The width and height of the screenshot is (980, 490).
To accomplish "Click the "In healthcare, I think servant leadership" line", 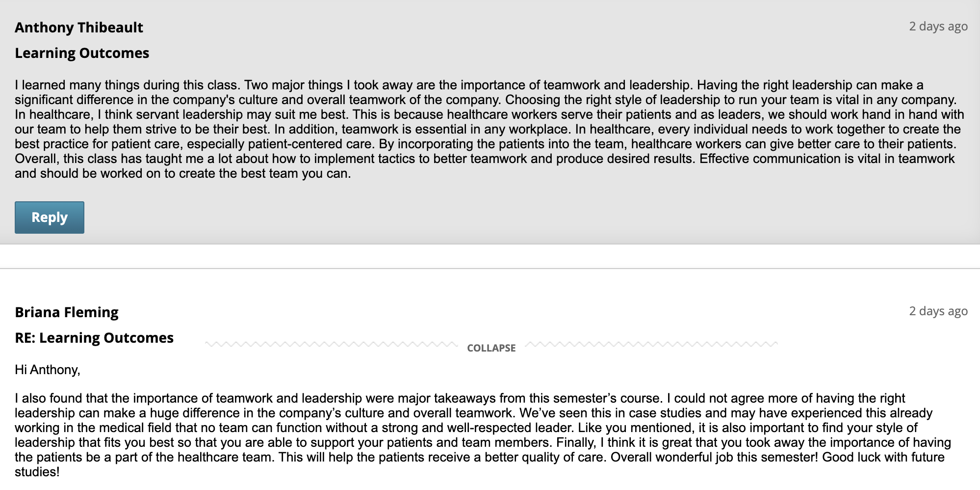I will pyautogui.click(x=489, y=114).
